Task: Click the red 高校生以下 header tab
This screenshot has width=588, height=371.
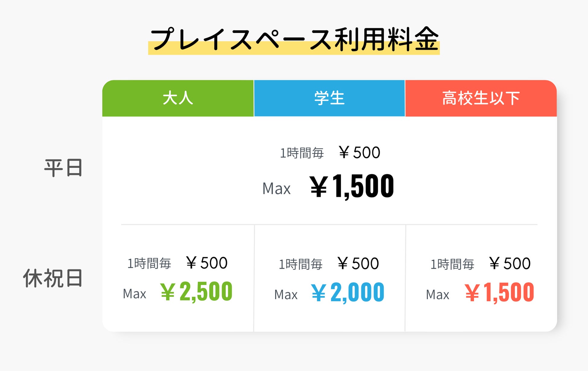Action: [x=481, y=98]
